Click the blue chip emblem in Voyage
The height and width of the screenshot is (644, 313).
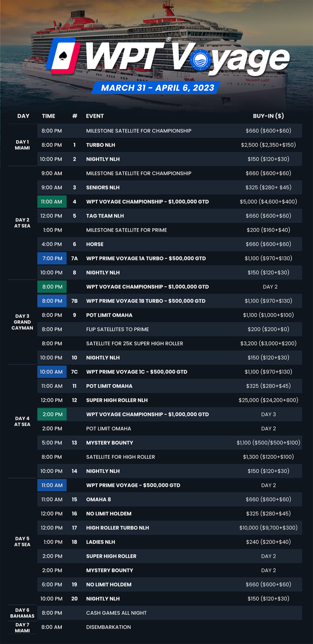200,60
